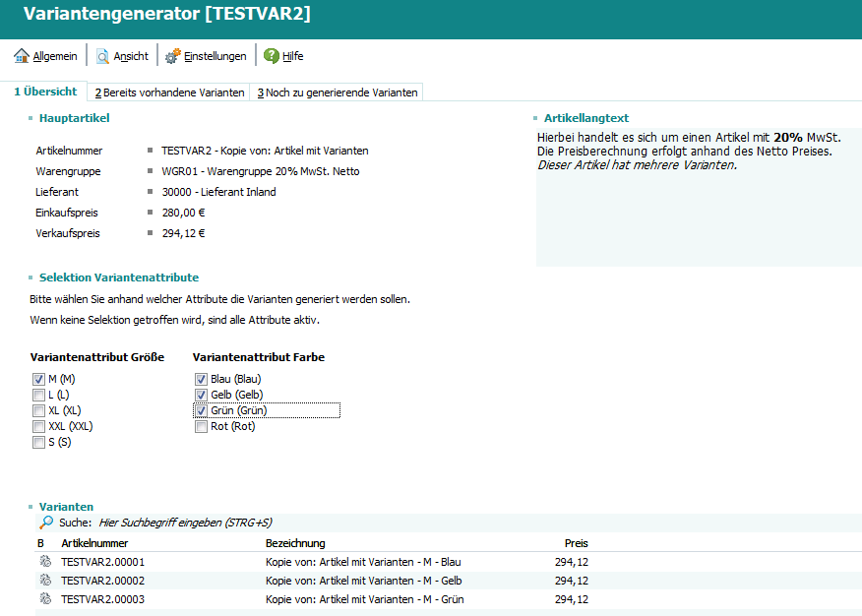
Task: Sort by the Bezeichnung column header
Action: [295, 543]
